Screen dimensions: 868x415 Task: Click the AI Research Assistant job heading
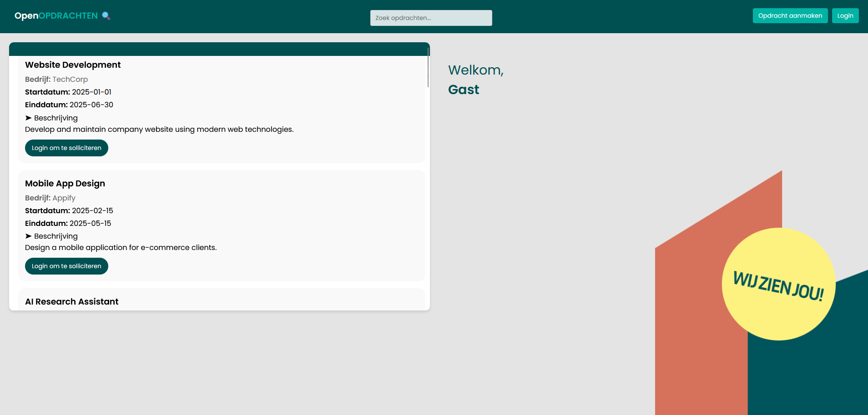click(x=71, y=301)
